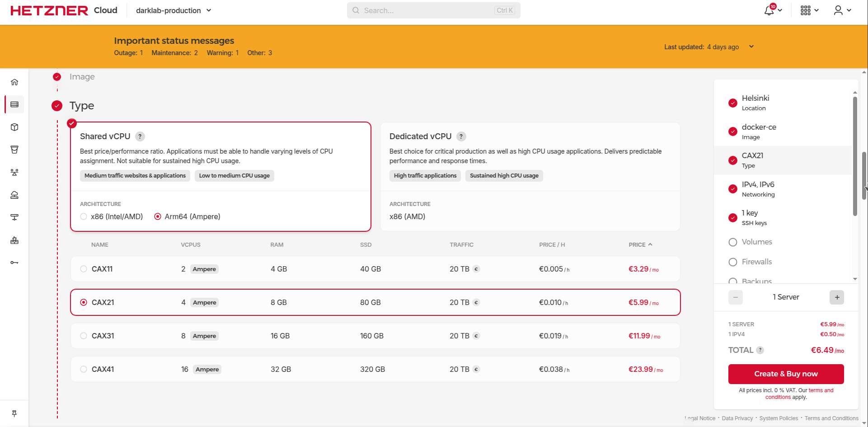The height and width of the screenshot is (427, 868).
Task: Select Arm64 (Ampere) architecture radio
Action: pyautogui.click(x=158, y=216)
